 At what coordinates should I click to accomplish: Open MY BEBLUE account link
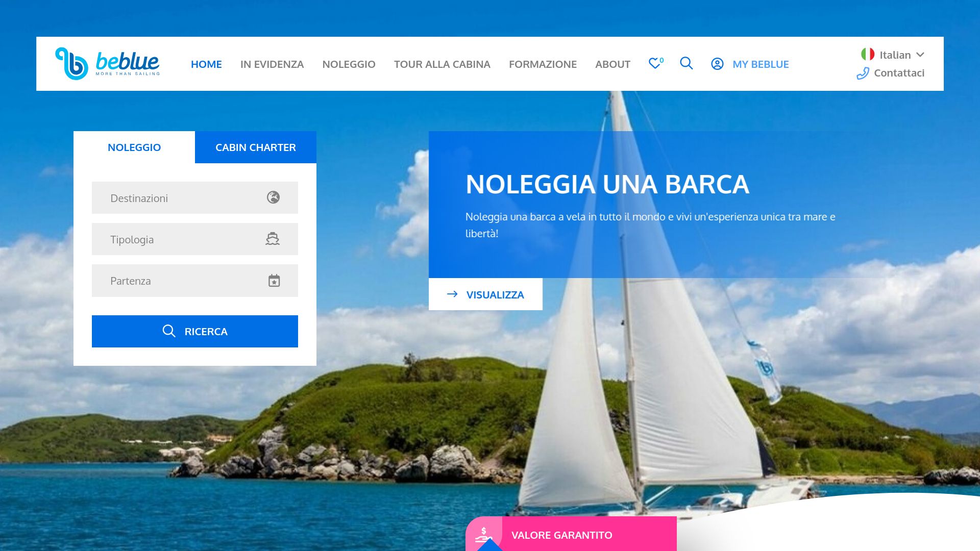pyautogui.click(x=761, y=64)
